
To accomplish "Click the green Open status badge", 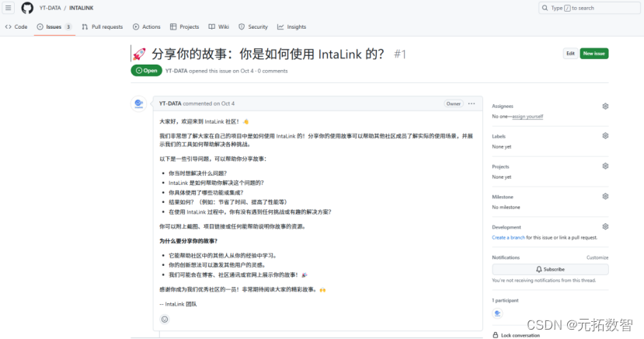I will click(147, 71).
